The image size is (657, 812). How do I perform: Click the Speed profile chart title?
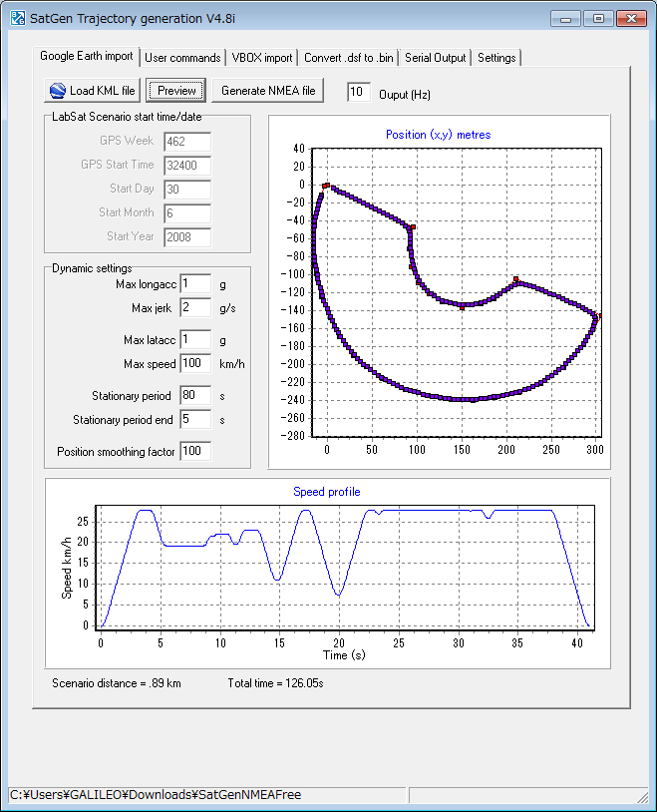coord(327,492)
